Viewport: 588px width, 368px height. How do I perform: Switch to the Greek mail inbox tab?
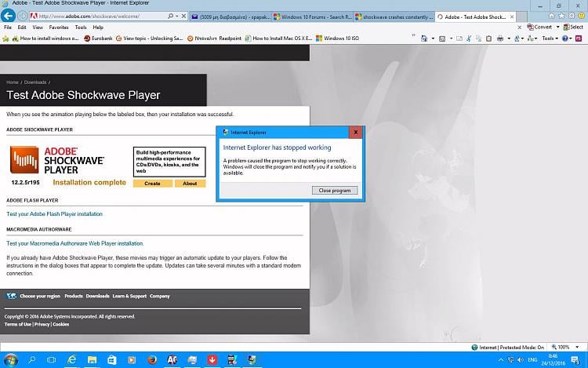(x=230, y=17)
